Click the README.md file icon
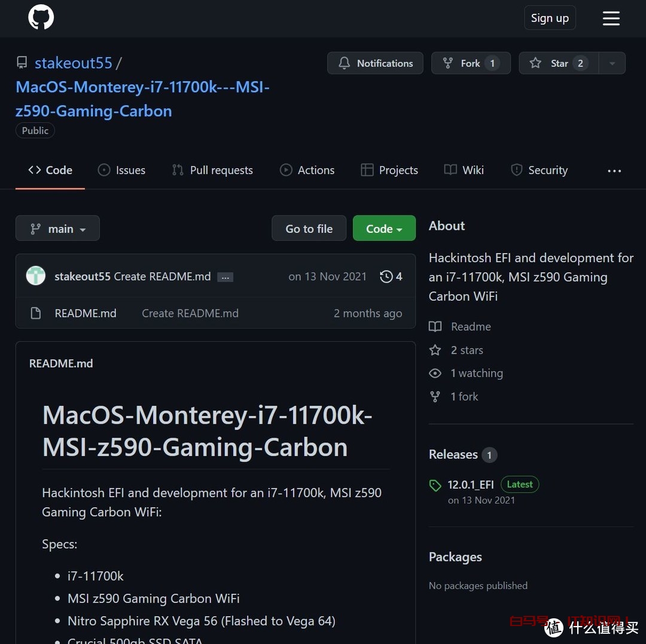This screenshot has width=646, height=644. pyautogui.click(x=36, y=313)
